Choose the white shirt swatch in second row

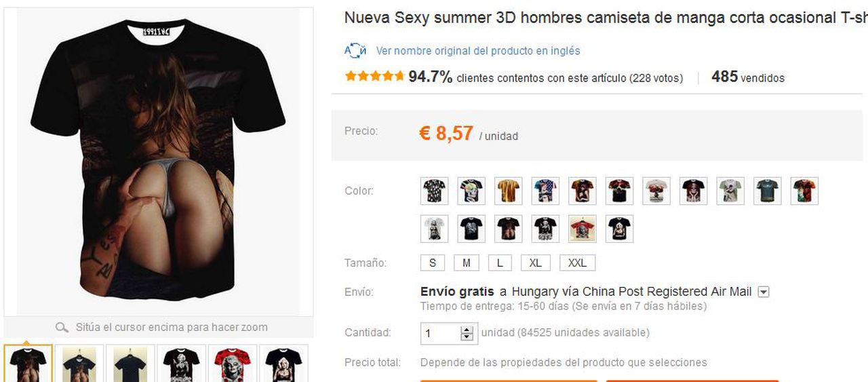point(434,229)
